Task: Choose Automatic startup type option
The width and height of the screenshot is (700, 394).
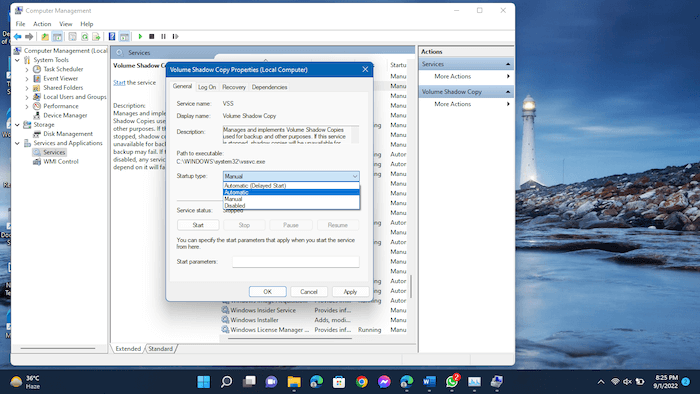Action: pos(291,192)
